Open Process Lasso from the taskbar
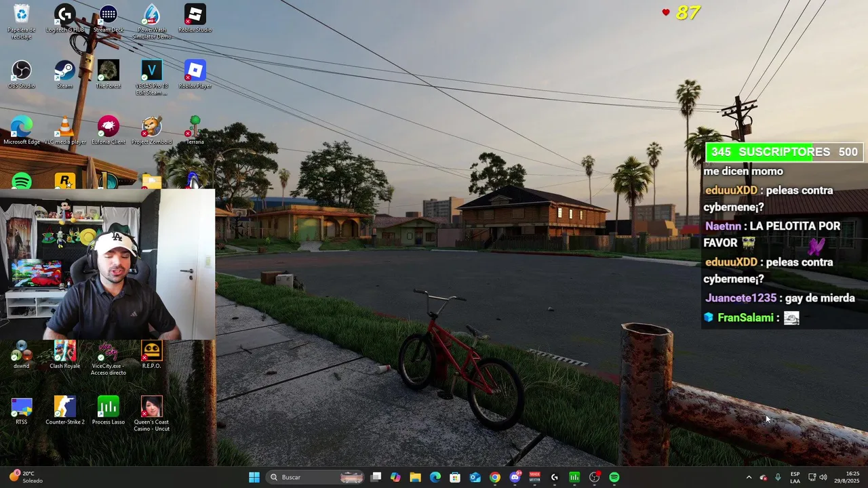 574,477
